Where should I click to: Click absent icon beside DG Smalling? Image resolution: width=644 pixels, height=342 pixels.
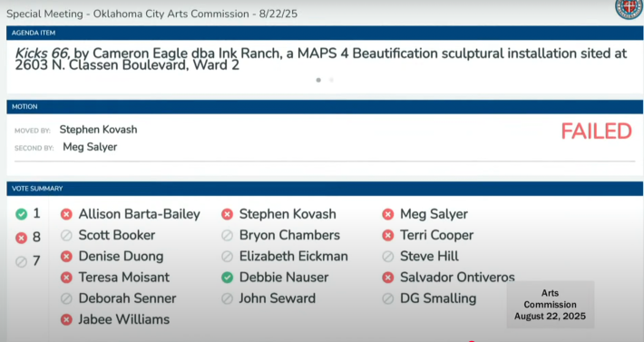387,298
